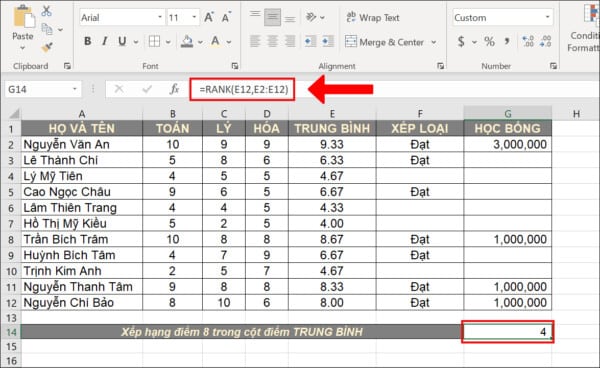Viewport: 600px width, 368px height.
Task: Open the Borders dropdown arrow
Action: pyautogui.click(x=168, y=42)
